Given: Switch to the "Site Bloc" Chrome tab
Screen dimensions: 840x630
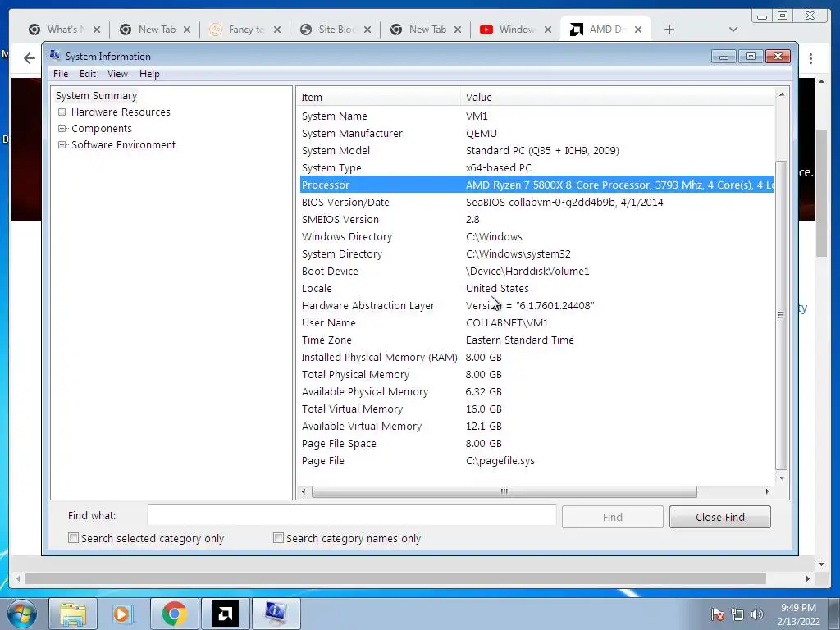Looking at the screenshot, I should pyautogui.click(x=336, y=30).
